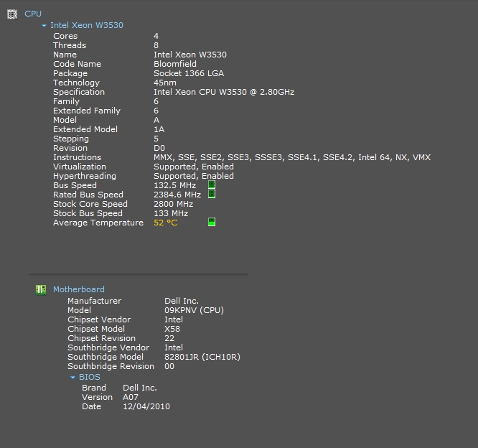Click the Stock Core Speed value 2800 MHz
Image resolution: width=478 pixels, height=448 pixels.
[173, 204]
